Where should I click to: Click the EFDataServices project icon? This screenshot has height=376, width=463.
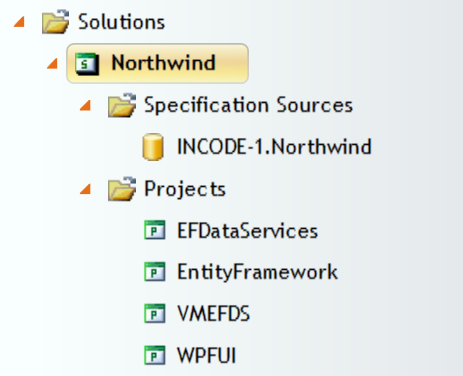155,230
